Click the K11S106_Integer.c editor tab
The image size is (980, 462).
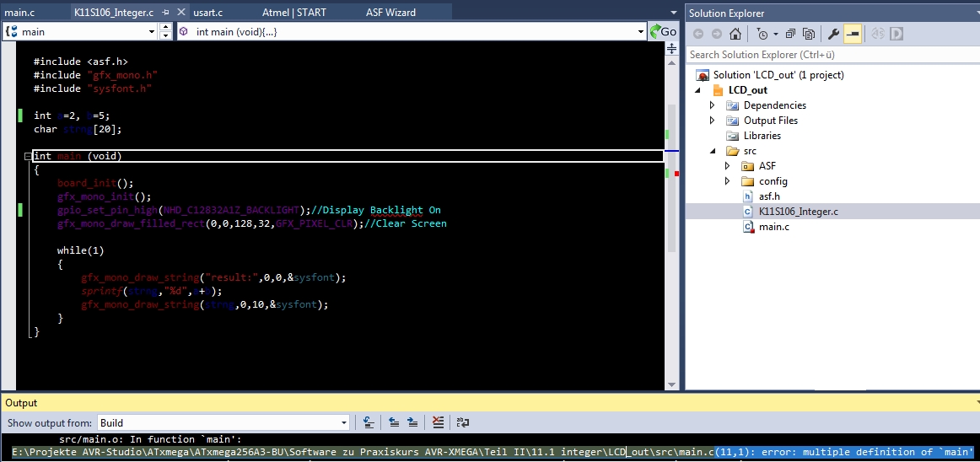(x=113, y=12)
